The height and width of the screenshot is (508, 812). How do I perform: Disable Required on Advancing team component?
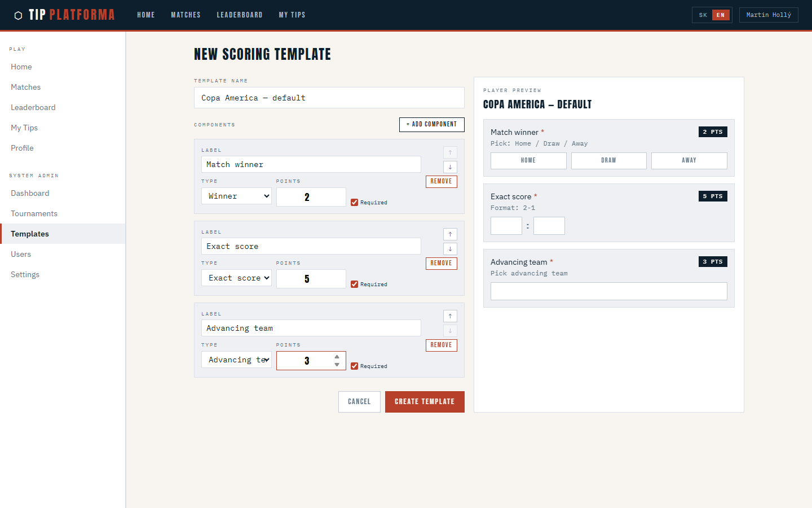tap(354, 366)
